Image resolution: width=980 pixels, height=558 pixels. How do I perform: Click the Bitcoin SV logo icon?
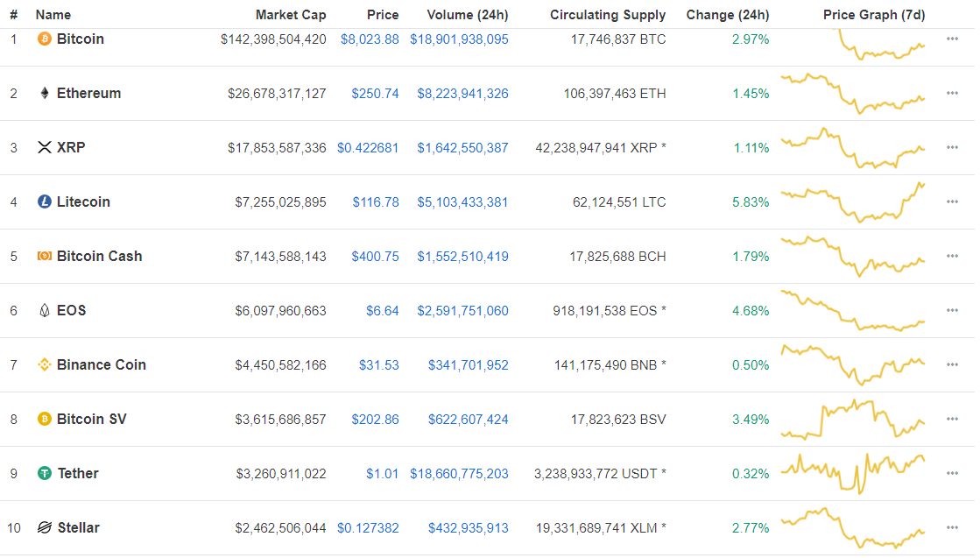[45, 420]
